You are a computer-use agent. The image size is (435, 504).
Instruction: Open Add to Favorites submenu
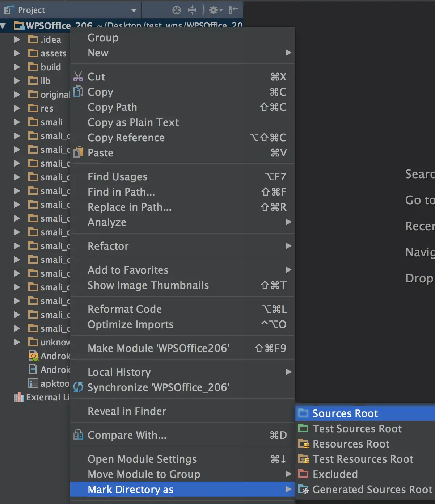coord(182,270)
